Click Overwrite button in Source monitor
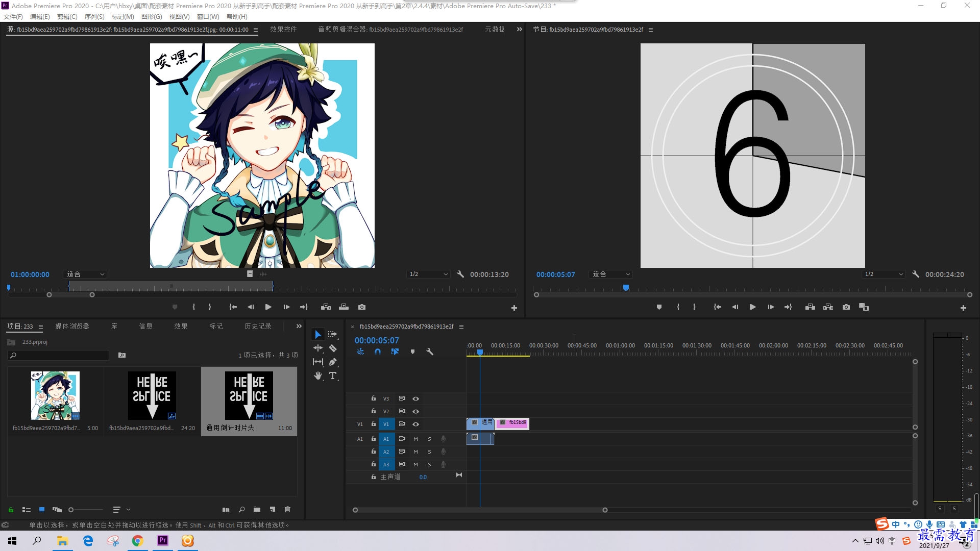Screen dimensions: 980x551 click(x=344, y=307)
